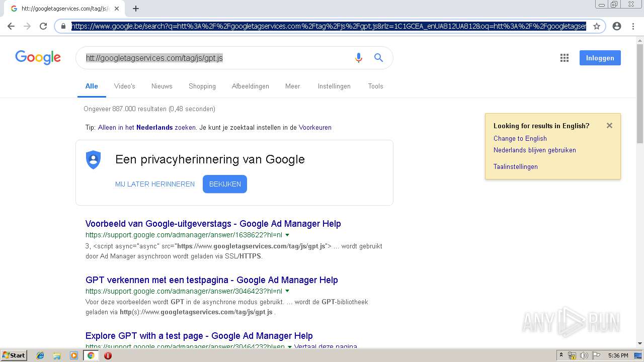Click the browser back arrow
The width and height of the screenshot is (644, 362).
point(11,26)
